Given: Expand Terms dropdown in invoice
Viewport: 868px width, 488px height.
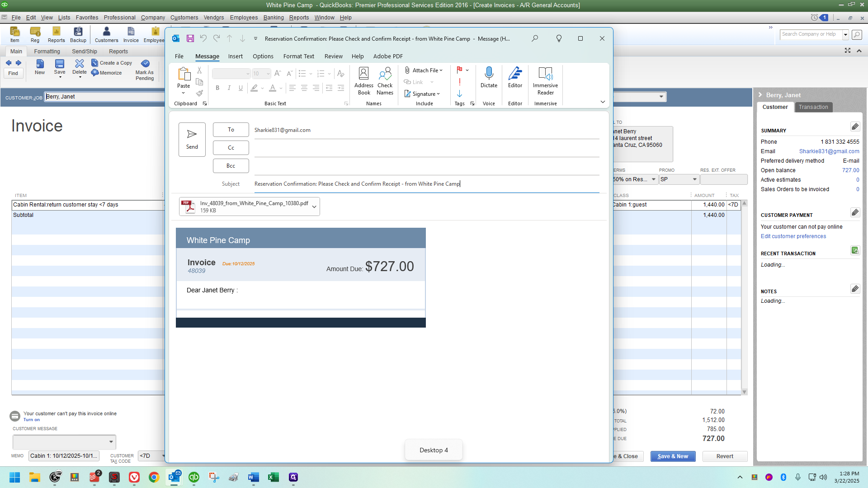Looking at the screenshot, I should click(x=653, y=179).
